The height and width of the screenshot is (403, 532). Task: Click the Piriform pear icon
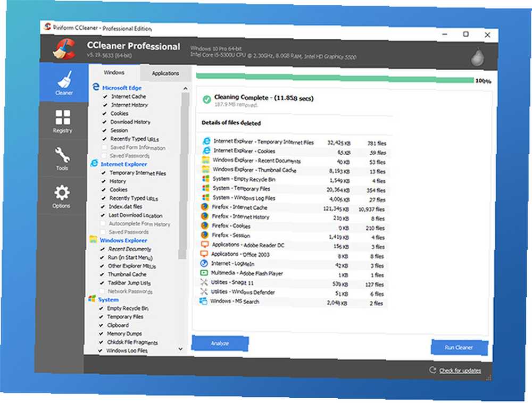pos(478,57)
